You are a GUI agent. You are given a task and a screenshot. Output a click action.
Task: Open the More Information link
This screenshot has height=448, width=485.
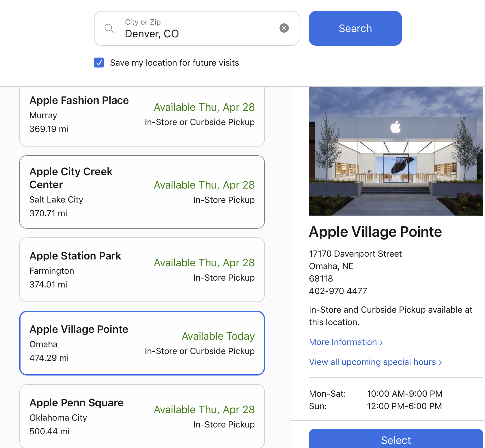(346, 342)
